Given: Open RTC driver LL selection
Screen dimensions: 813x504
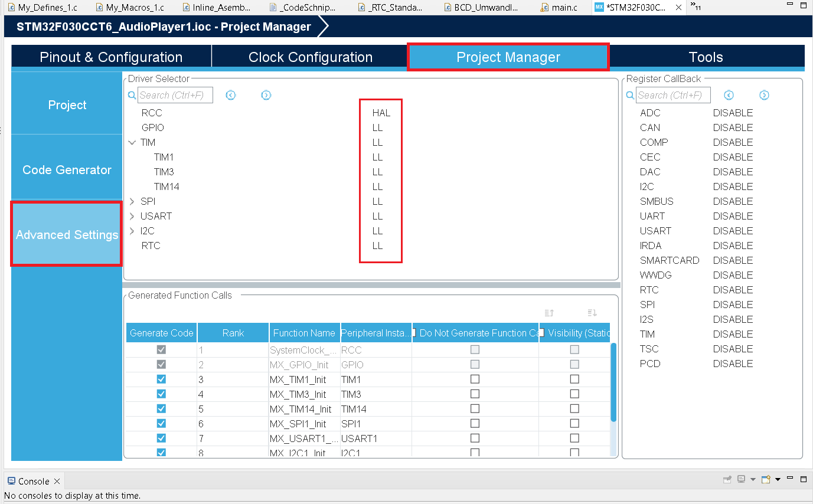Looking at the screenshot, I should coord(378,246).
